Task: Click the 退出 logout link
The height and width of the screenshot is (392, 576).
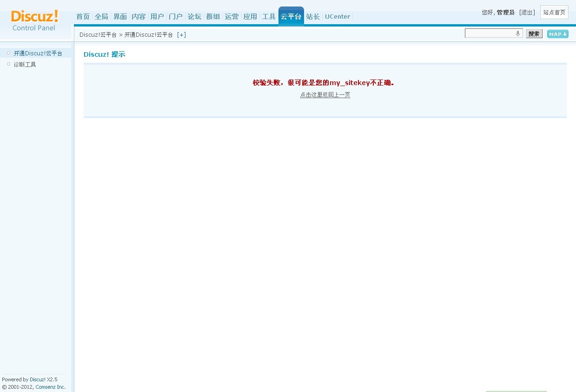Action: (527, 13)
